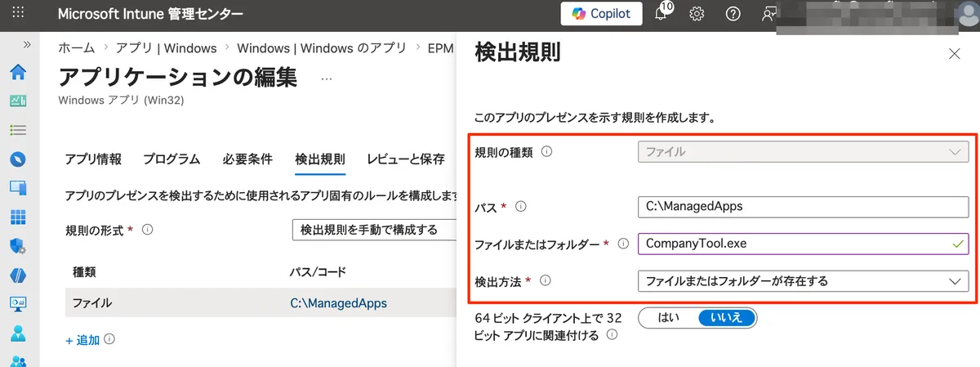The width and height of the screenshot is (980, 367).
Task: Open the Help question mark icon
Action: tap(733, 14)
